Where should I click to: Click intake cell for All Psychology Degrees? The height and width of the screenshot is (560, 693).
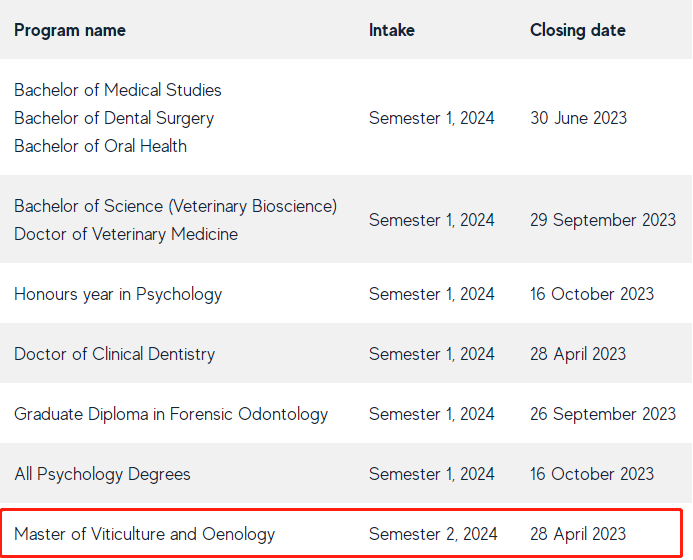click(431, 474)
